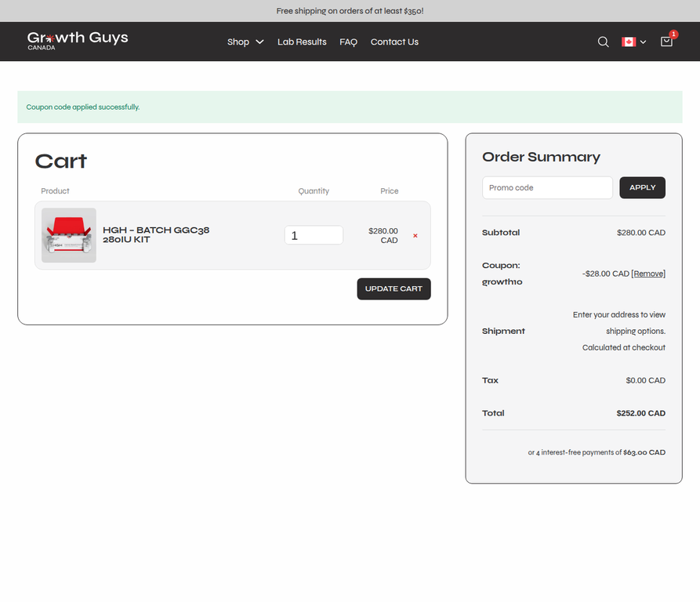This screenshot has width=700, height=602.
Task: Open the shopping cart icon
Action: 666,42
